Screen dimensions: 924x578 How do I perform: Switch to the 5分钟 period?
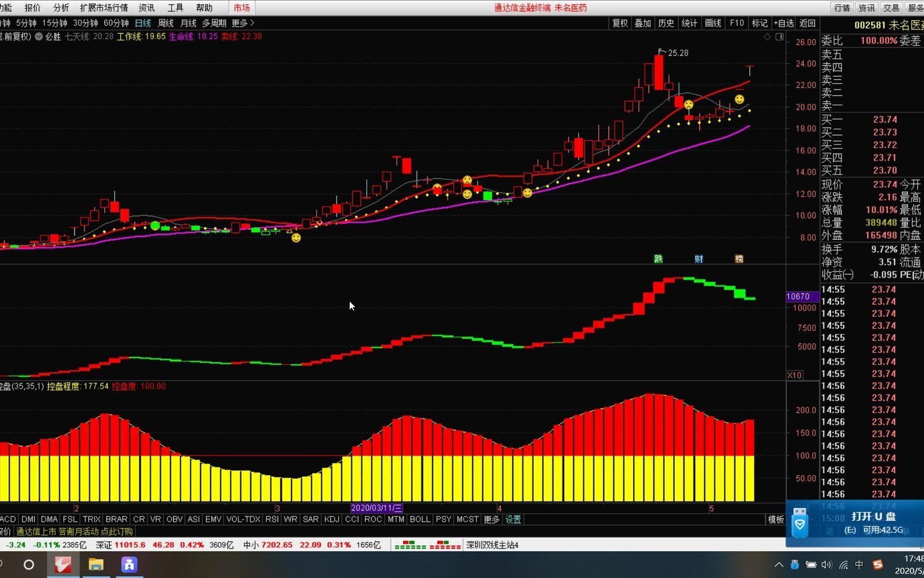coord(26,23)
